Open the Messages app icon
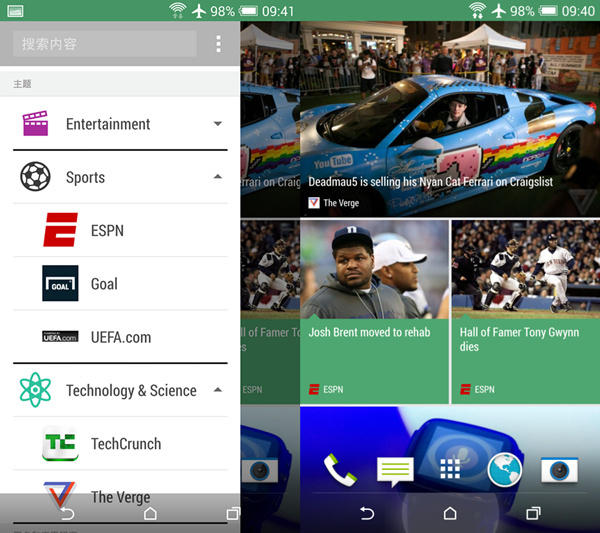This screenshot has height=533, width=600. tap(395, 468)
